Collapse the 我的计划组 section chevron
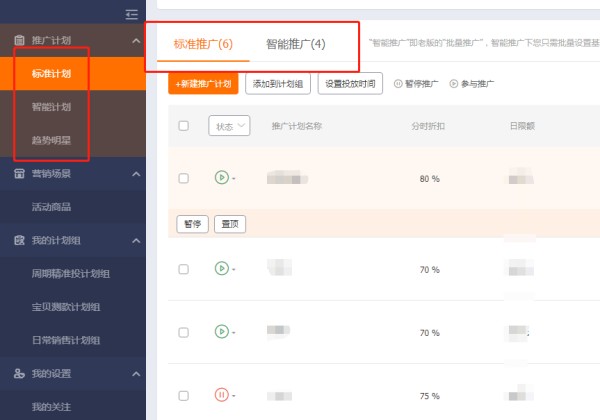 [136, 241]
